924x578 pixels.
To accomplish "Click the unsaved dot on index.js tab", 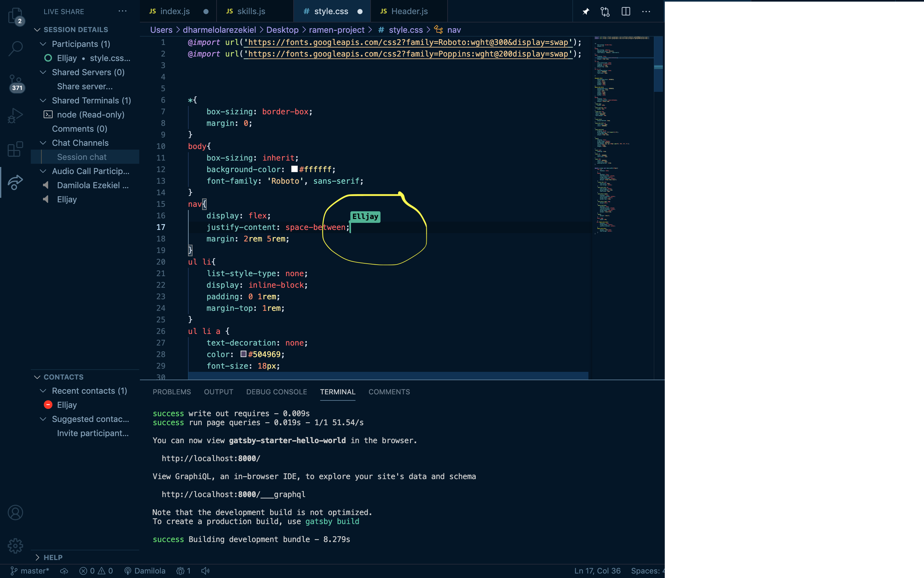I will point(206,12).
